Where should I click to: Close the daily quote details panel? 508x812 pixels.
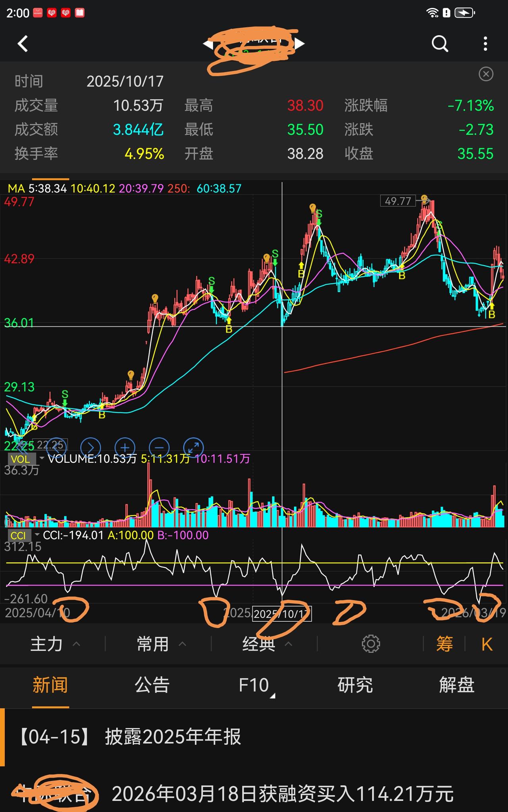pyautogui.click(x=486, y=74)
